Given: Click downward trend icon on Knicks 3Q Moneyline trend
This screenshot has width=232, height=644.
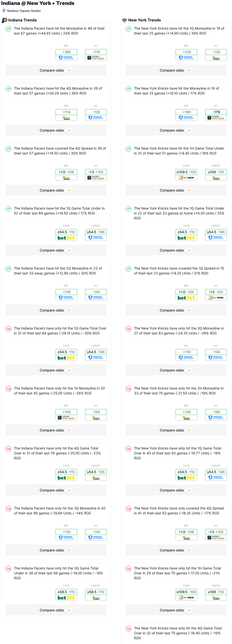Looking at the screenshot, I should 128,329.
